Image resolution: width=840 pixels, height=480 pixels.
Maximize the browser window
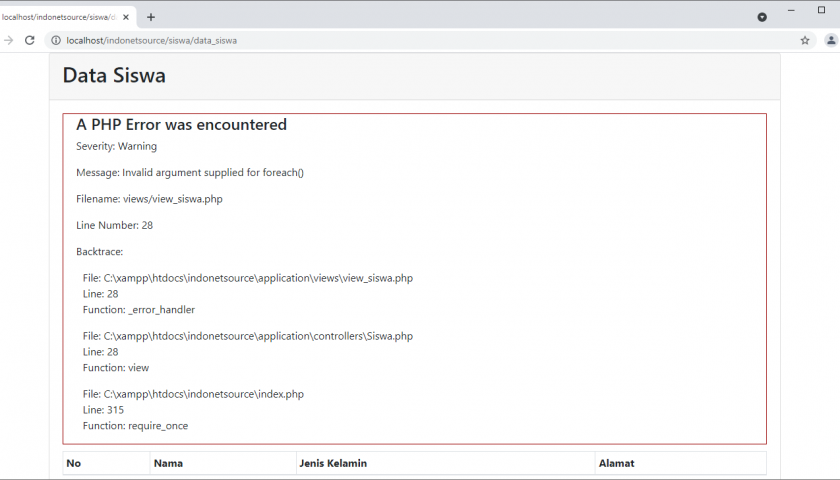pyautogui.click(x=821, y=10)
